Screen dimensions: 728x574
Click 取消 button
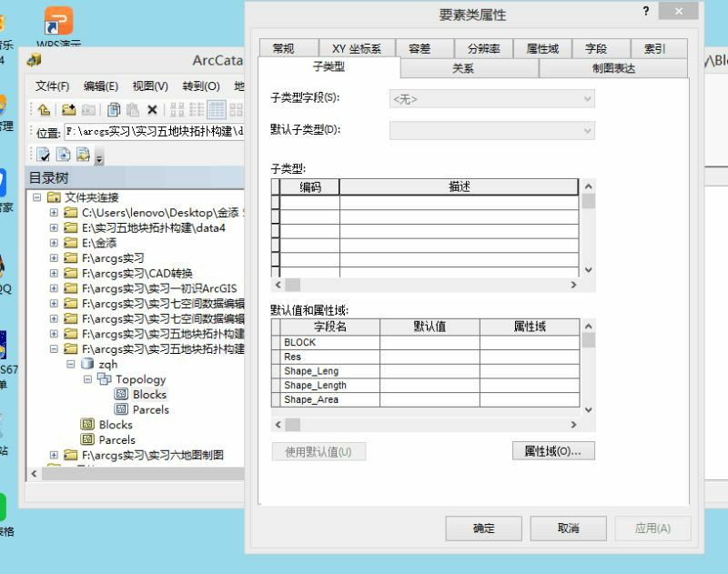pos(568,528)
